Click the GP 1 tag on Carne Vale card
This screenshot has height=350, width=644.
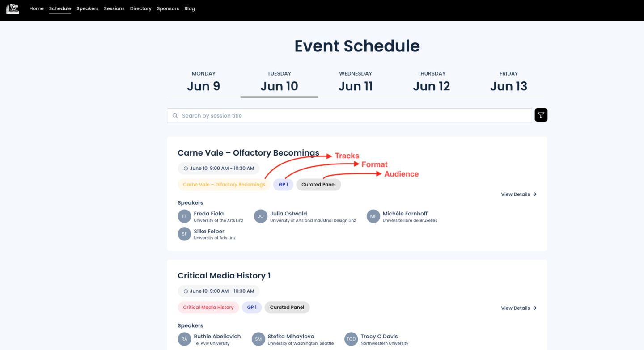(284, 185)
